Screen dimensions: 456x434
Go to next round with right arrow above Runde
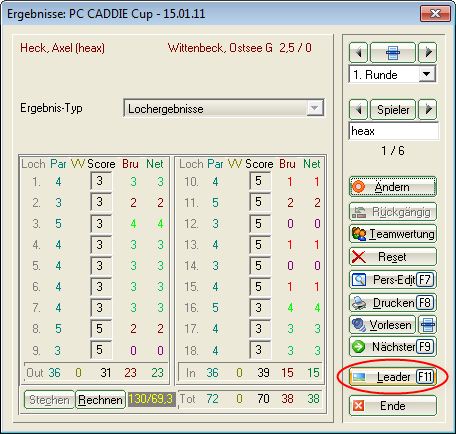428,52
